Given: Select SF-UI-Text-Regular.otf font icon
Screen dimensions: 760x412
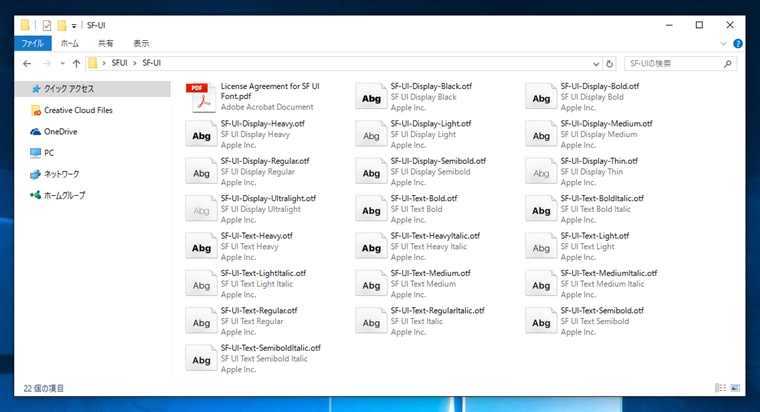Looking at the screenshot, I should [201, 321].
